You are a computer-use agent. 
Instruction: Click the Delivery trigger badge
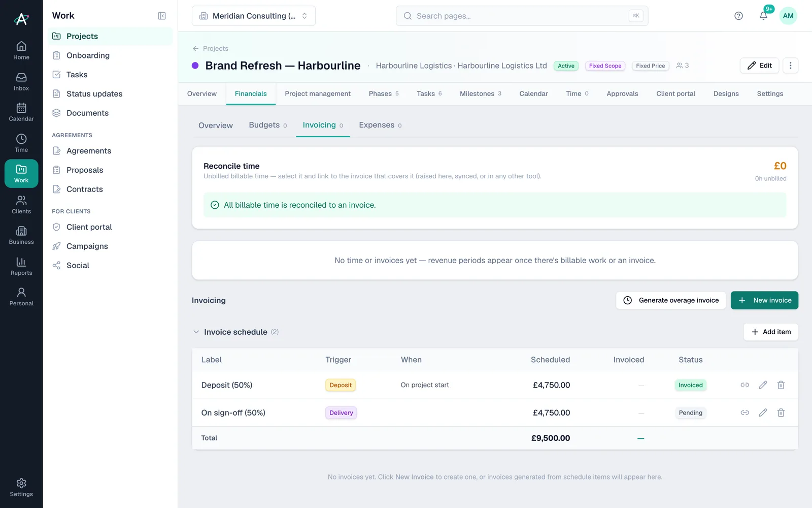pos(341,412)
